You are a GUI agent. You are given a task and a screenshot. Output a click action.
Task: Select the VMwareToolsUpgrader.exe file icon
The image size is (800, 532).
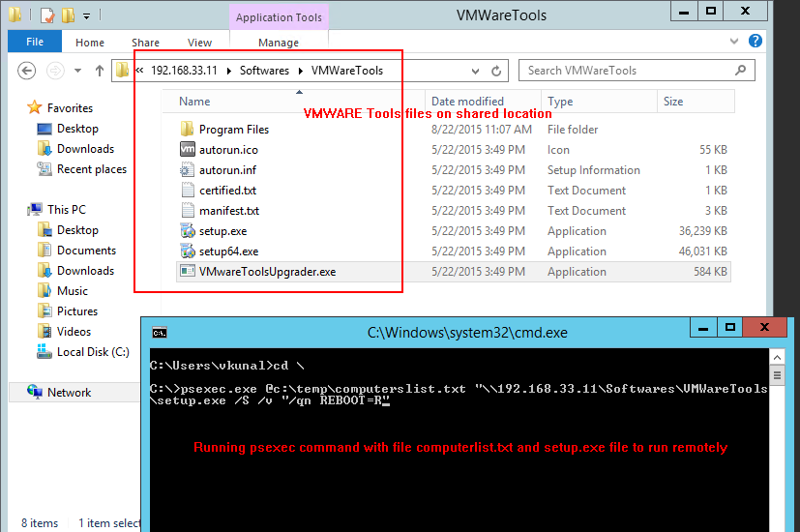(188, 271)
